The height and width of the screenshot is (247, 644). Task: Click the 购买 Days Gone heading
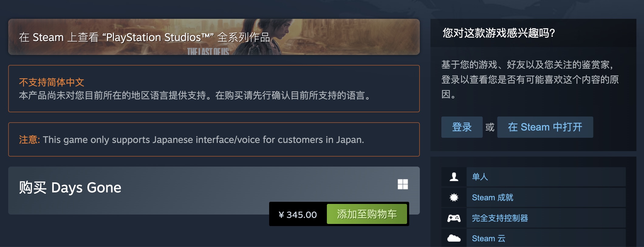coord(70,188)
